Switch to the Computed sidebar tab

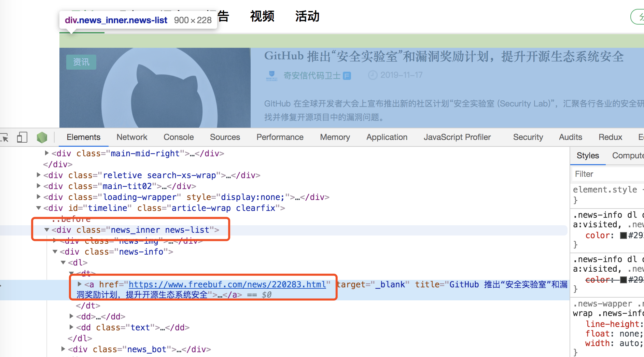click(628, 156)
